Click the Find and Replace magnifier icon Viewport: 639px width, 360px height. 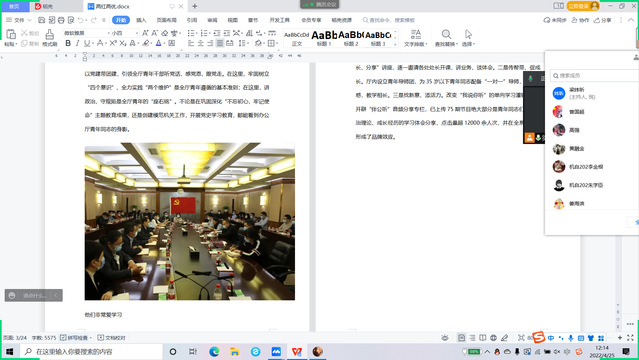pos(446,34)
